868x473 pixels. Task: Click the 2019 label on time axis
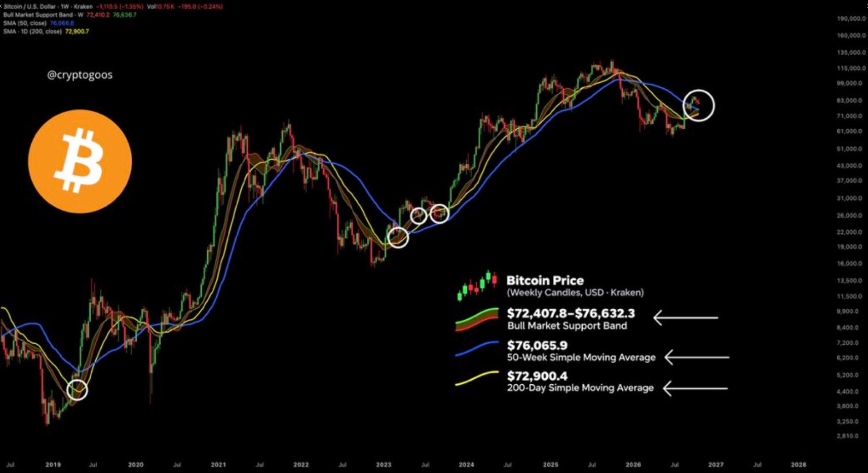click(53, 464)
